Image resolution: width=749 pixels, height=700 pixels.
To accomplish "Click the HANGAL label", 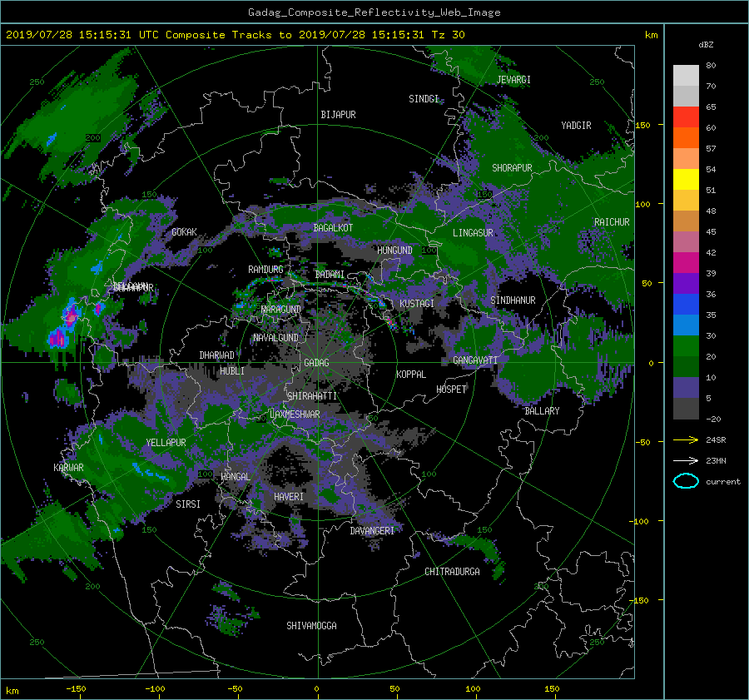I will click(x=236, y=477).
